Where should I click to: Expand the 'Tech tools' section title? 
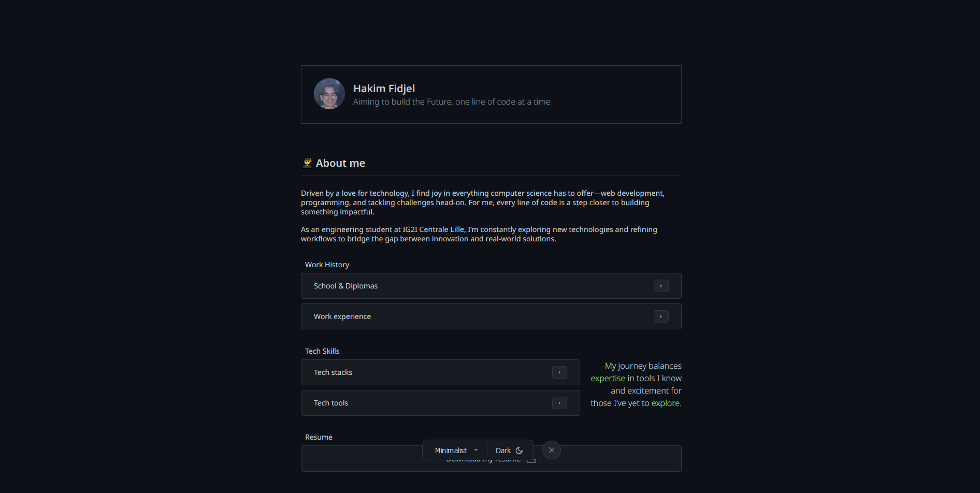(331, 403)
